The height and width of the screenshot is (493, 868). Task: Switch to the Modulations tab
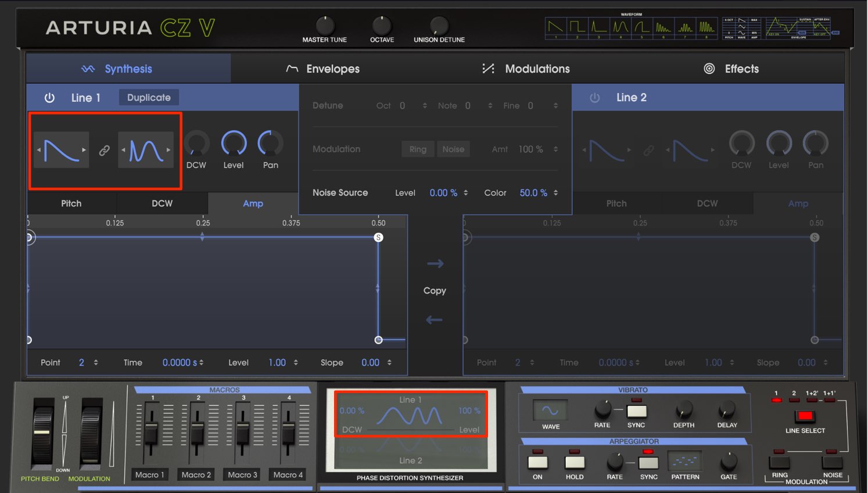click(x=526, y=69)
